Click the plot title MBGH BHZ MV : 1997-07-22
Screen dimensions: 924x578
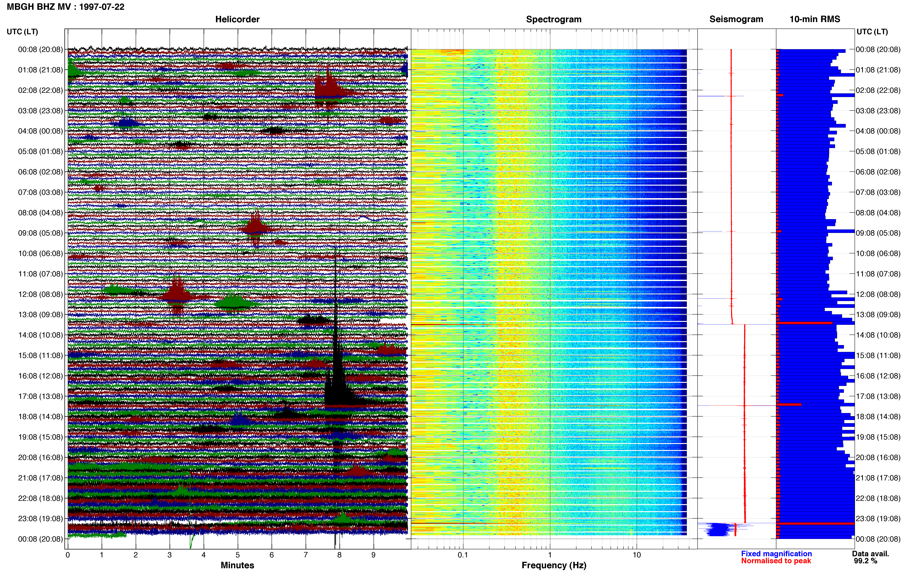tap(65, 7)
